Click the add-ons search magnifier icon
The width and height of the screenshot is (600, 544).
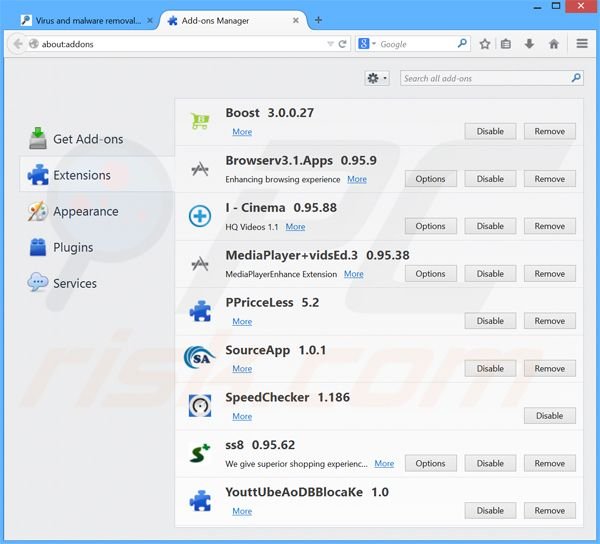click(x=576, y=78)
